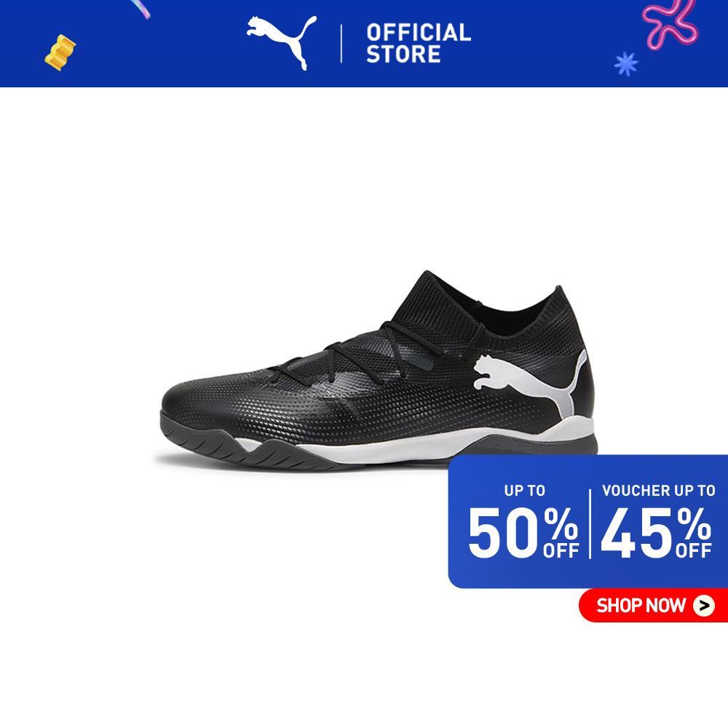Click the VOUCHER UP TO 45% OFF text
Screen dimensions: 728x728
pyautogui.click(x=657, y=521)
